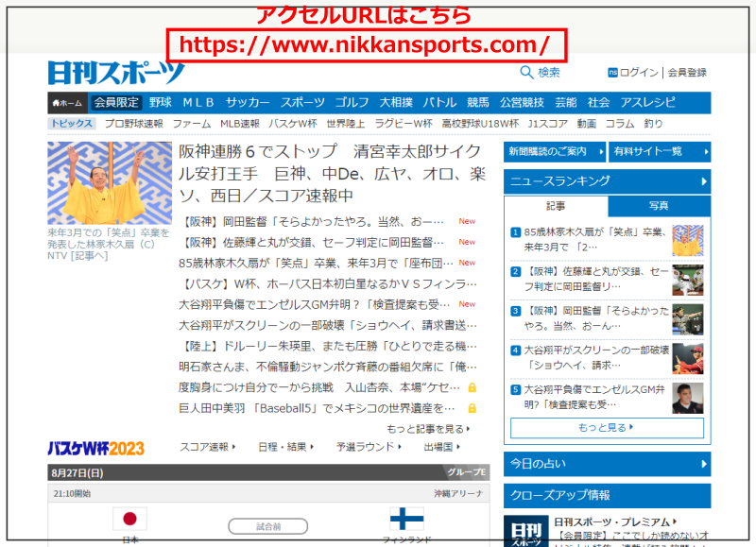Select the 記事 ranking tab
Image resolution: width=756 pixels, height=547 pixels.
tap(556, 206)
